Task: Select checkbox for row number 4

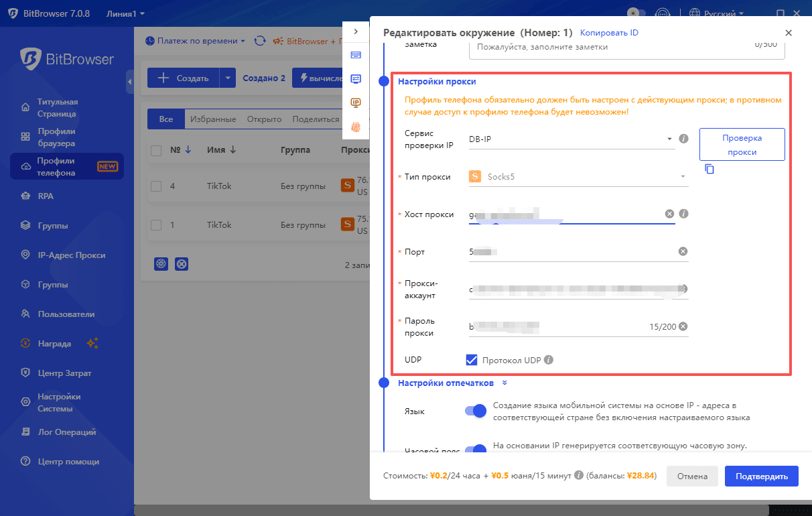Action: [x=156, y=186]
